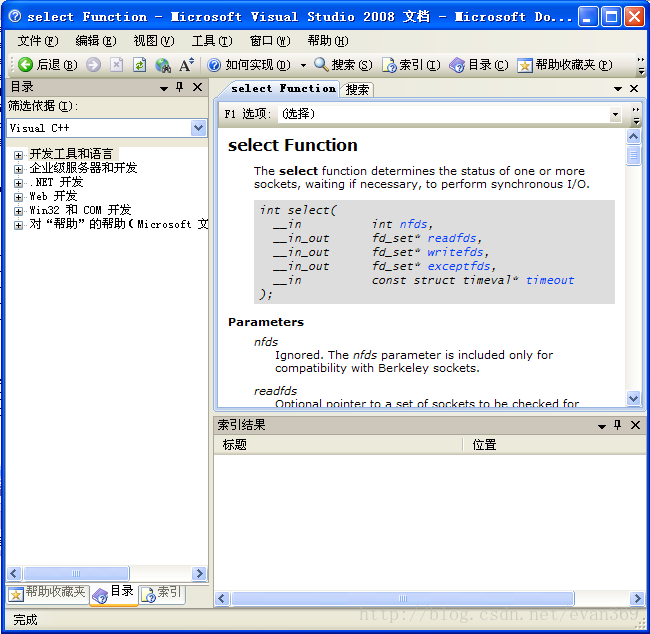This screenshot has height=634, width=650.
Task: Click Contents tree scroll left arrow
Action: point(14,573)
